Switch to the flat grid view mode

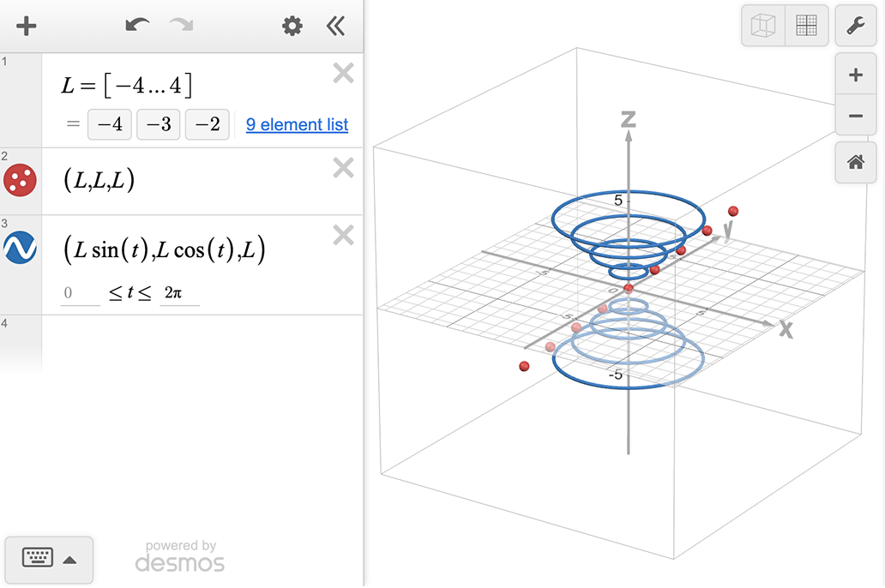pos(806,26)
